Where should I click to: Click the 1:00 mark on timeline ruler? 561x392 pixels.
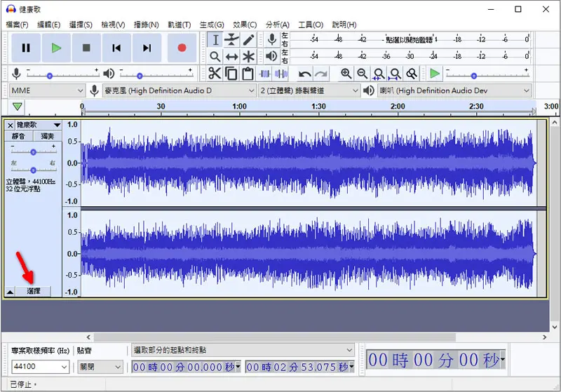(x=239, y=107)
